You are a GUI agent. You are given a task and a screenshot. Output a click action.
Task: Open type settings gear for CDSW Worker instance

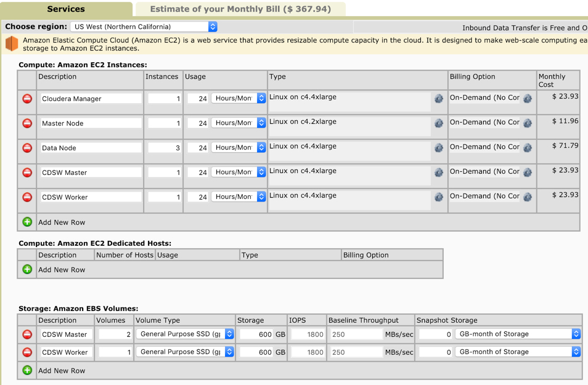[439, 197]
